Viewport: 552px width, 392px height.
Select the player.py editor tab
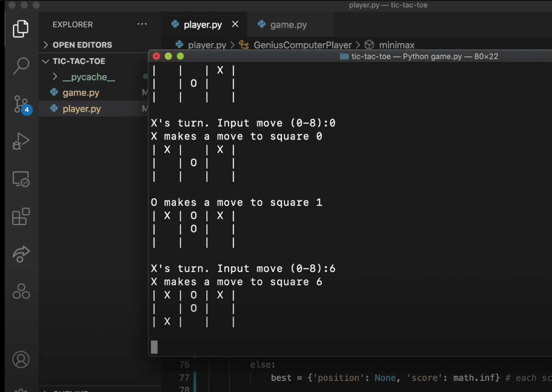202,25
